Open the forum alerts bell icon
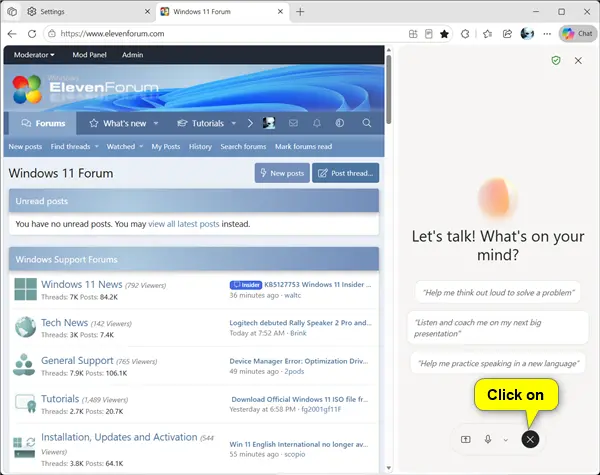Image resolution: width=600 pixels, height=475 pixels. pyautogui.click(x=317, y=123)
